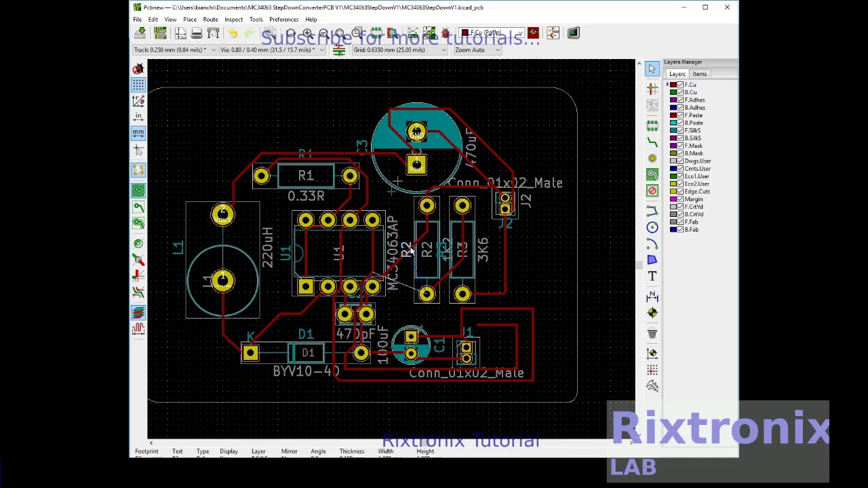This screenshot has height=488, width=868.
Task: Open the Tools menu
Action: click(x=256, y=20)
